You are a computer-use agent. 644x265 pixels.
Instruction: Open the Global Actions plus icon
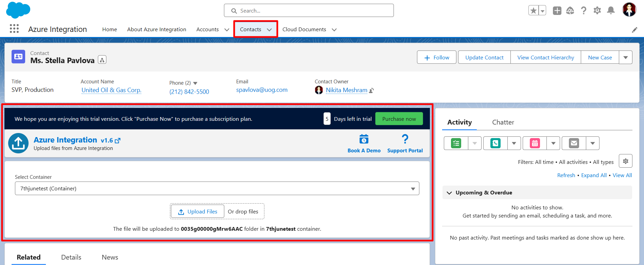coord(557,11)
